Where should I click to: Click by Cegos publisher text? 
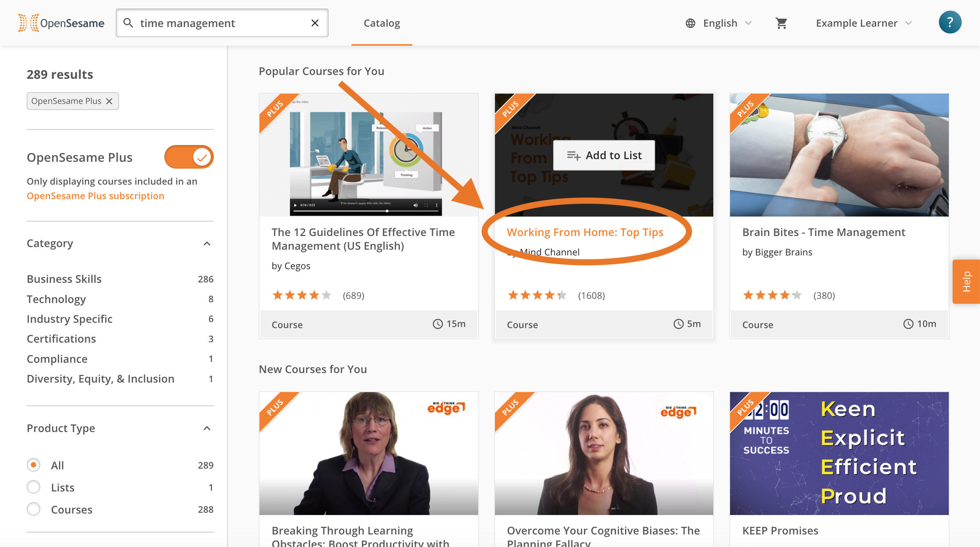[291, 266]
